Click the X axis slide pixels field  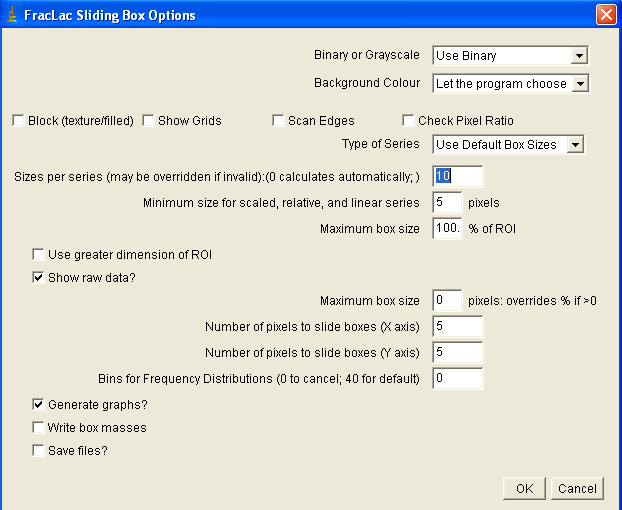click(x=458, y=326)
